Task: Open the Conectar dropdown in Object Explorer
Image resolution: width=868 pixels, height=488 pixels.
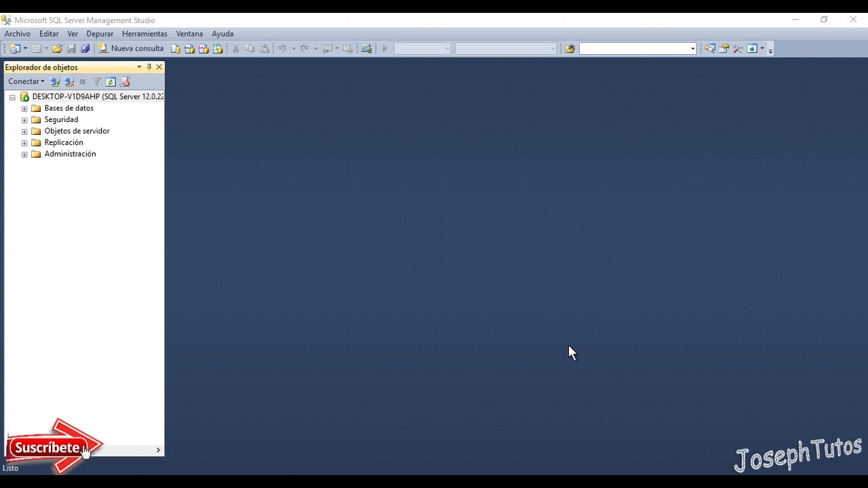Action: (x=26, y=82)
